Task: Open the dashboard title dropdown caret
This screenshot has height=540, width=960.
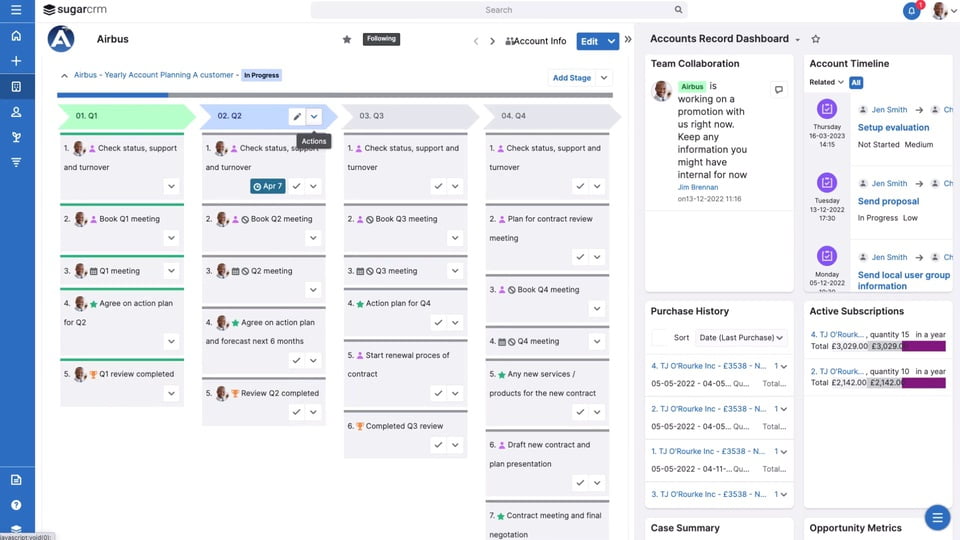Action: [798, 40]
